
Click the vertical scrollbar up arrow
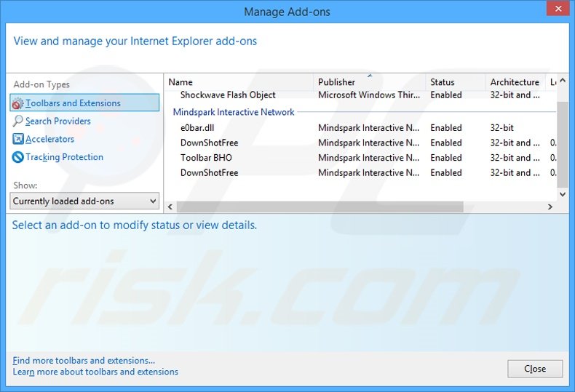point(563,81)
